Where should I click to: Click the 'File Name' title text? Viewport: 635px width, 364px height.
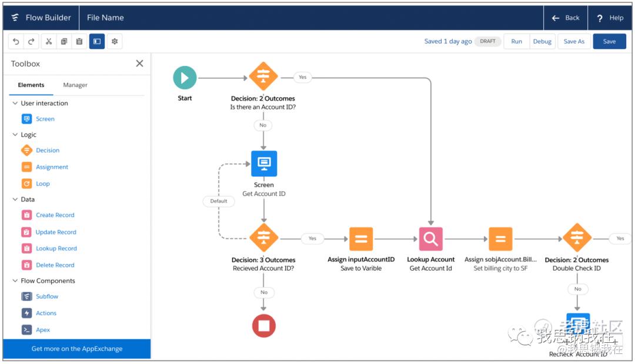click(105, 18)
